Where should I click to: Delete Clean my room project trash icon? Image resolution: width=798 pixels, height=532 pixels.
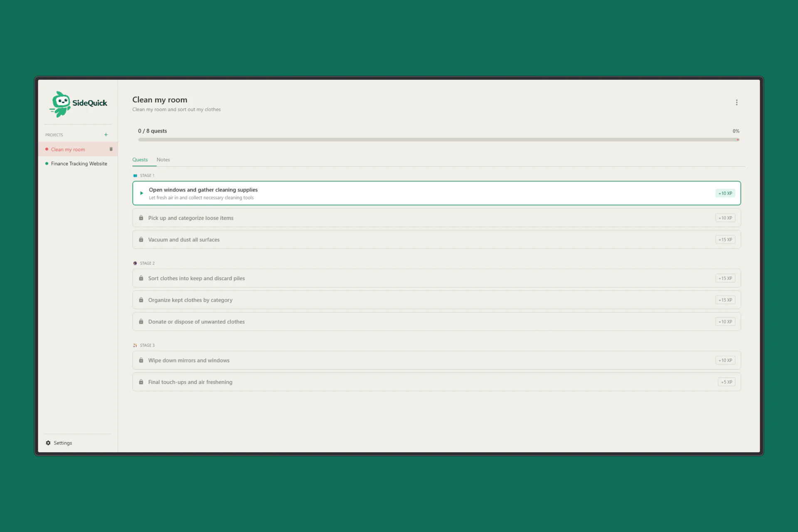(111, 149)
